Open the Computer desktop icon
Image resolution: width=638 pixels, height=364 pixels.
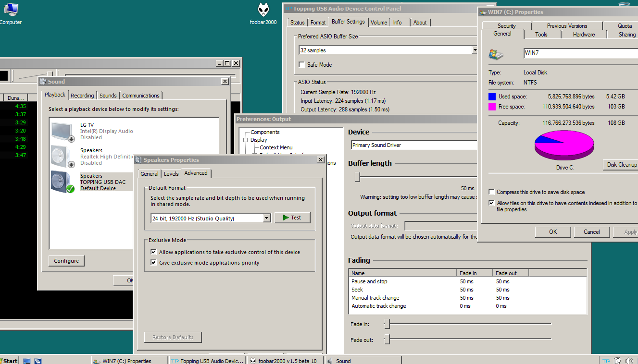(11, 10)
